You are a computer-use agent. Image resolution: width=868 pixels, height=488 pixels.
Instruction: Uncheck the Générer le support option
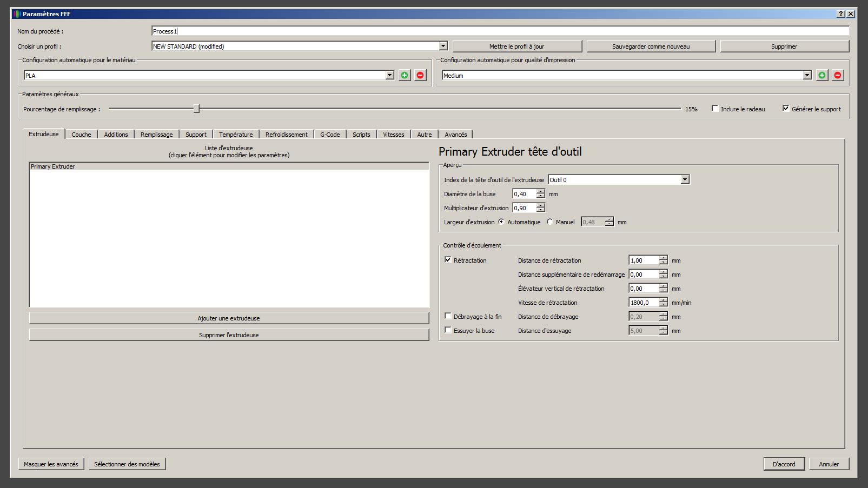click(786, 109)
